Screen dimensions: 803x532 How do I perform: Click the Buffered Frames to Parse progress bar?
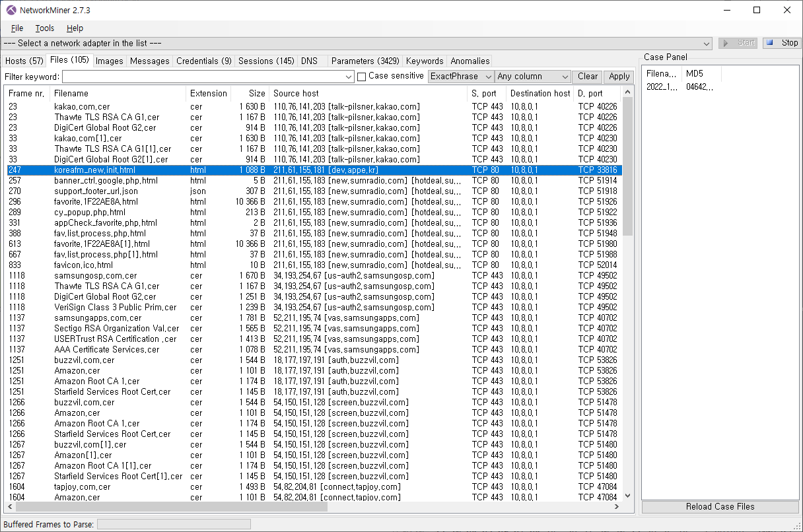click(174, 524)
